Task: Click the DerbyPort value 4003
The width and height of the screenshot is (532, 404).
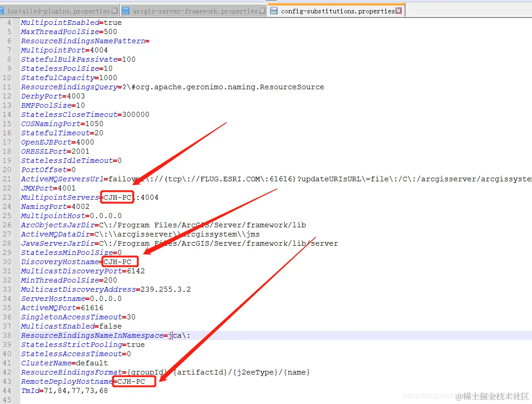Action: (x=76, y=96)
